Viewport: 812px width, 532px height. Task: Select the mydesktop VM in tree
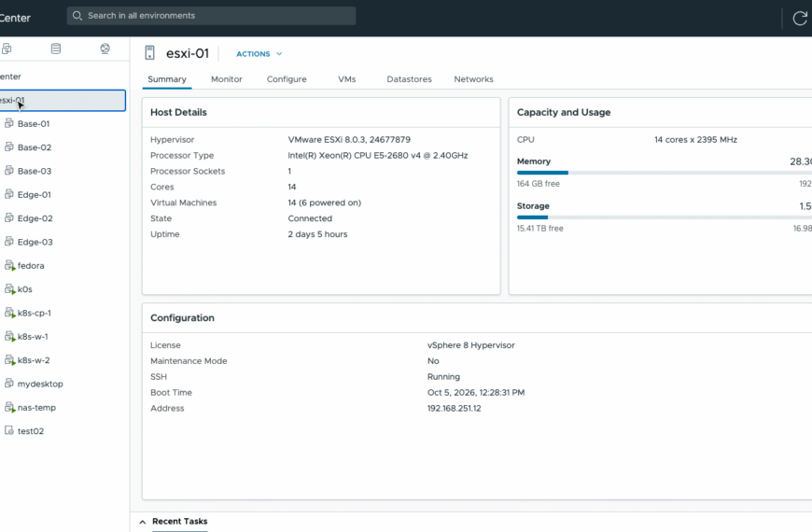pos(40,384)
